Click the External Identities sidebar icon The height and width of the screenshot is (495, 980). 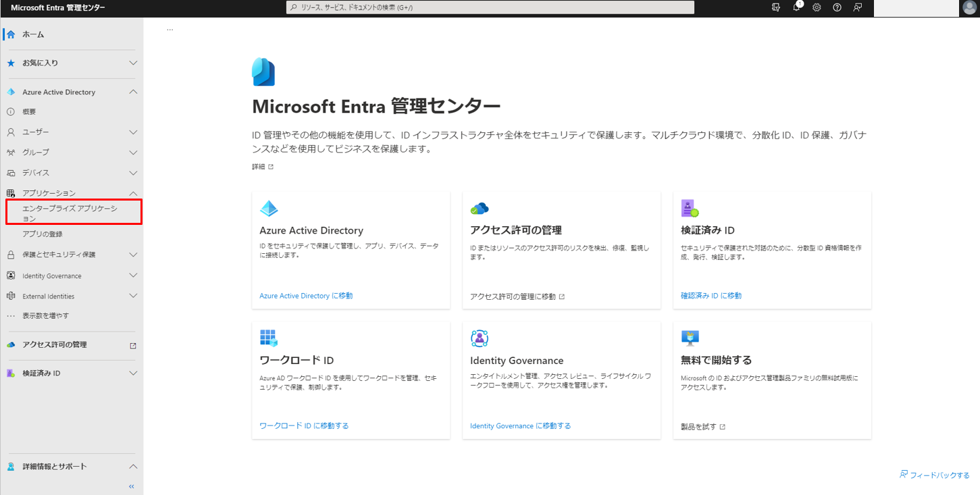pyautogui.click(x=11, y=296)
